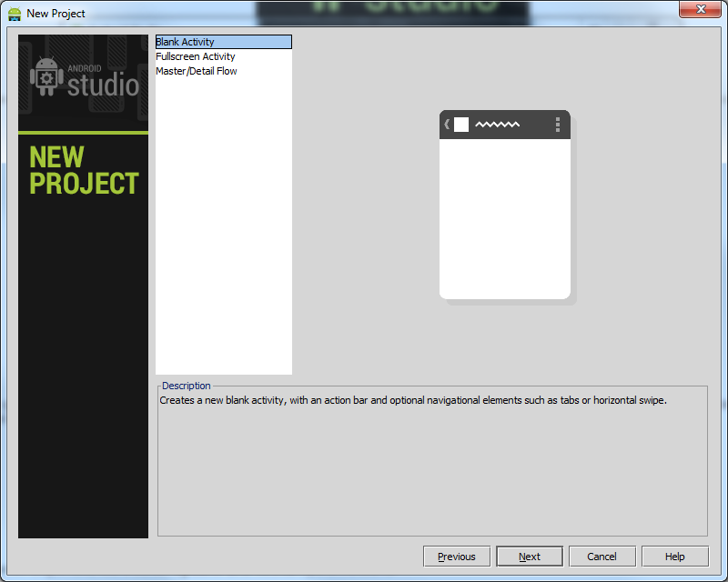Pick the Master/Detail Flow template

coord(197,71)
